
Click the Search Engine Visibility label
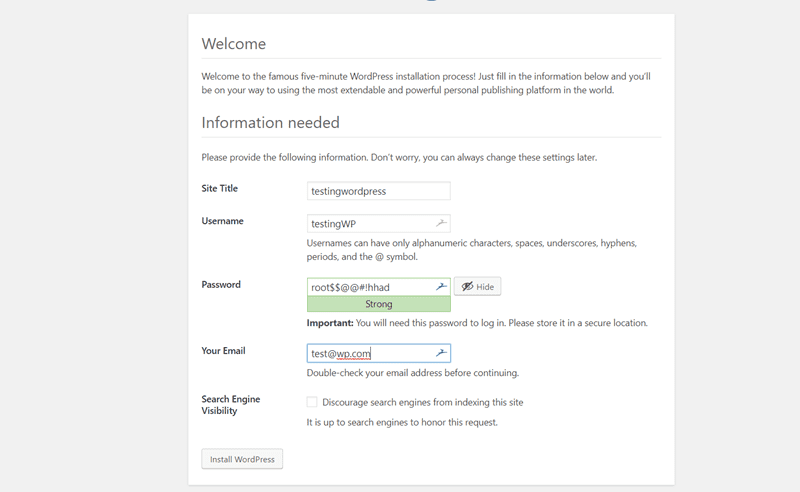click(231, 405)
